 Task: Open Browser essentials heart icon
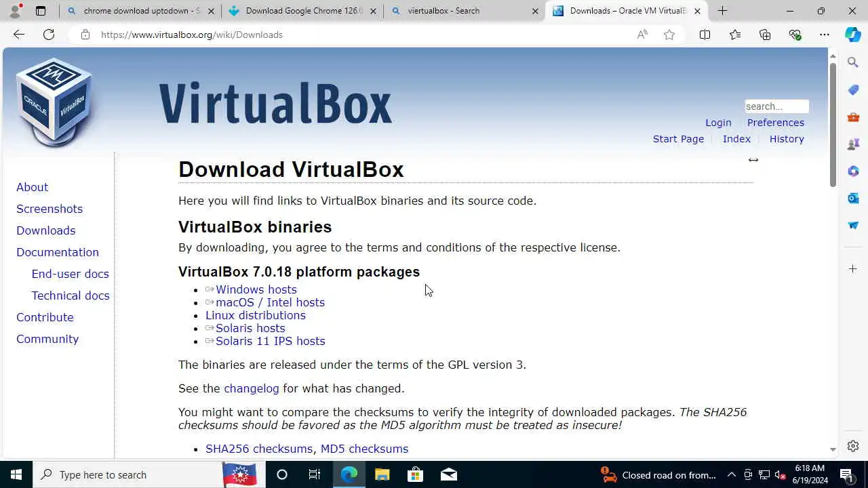[x=795, y=35]
